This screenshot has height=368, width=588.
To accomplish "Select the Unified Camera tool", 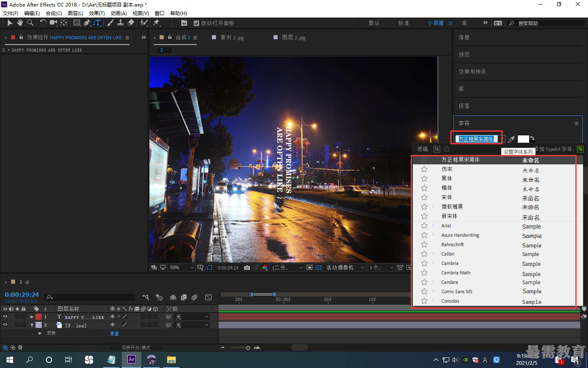I will pyautogui.click(x=53, y=23).
